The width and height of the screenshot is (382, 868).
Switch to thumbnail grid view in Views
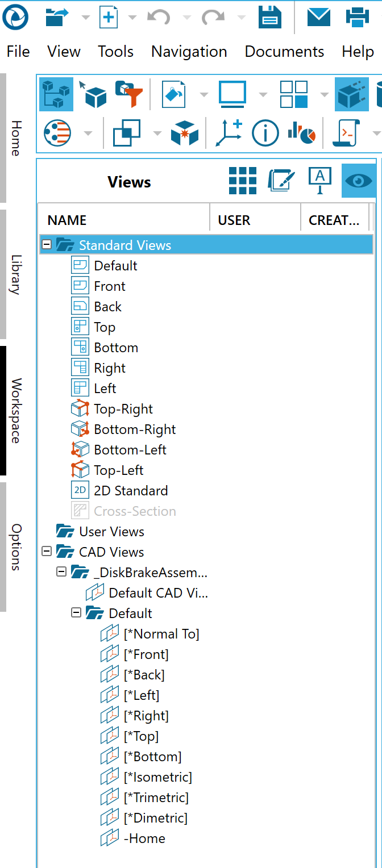point(243,181)
